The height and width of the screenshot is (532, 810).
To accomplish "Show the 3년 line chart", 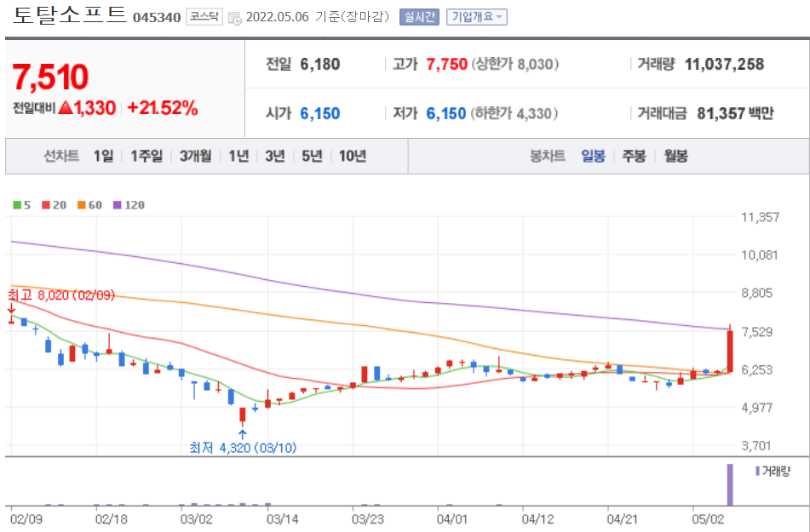I will tap(275, 156).
